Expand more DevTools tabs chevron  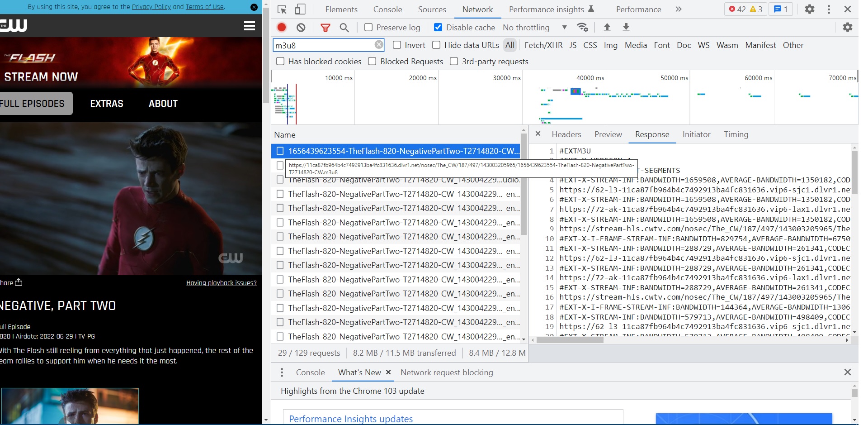coord(678,9)
